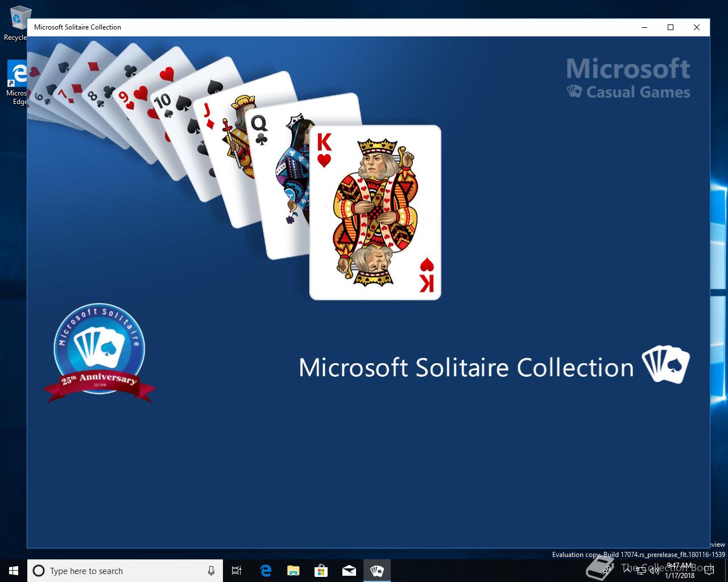
Task: Open the People icon in the tray
Action: (x=606, y=571)
